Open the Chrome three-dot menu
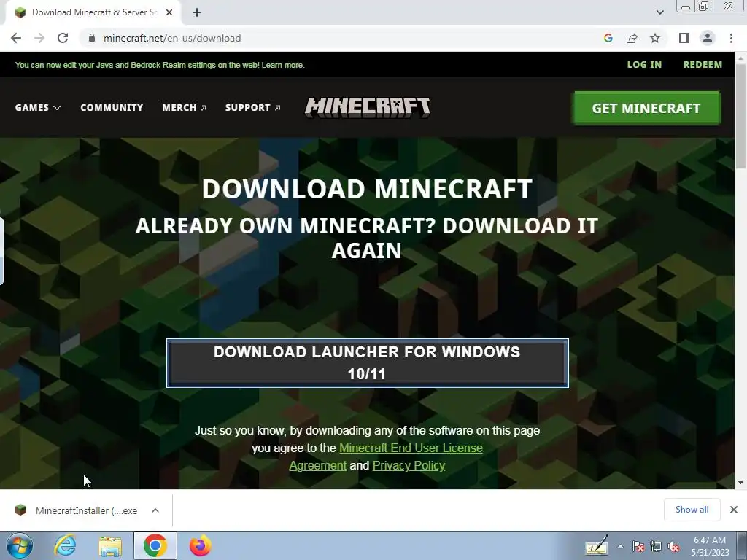 [731, 38]
